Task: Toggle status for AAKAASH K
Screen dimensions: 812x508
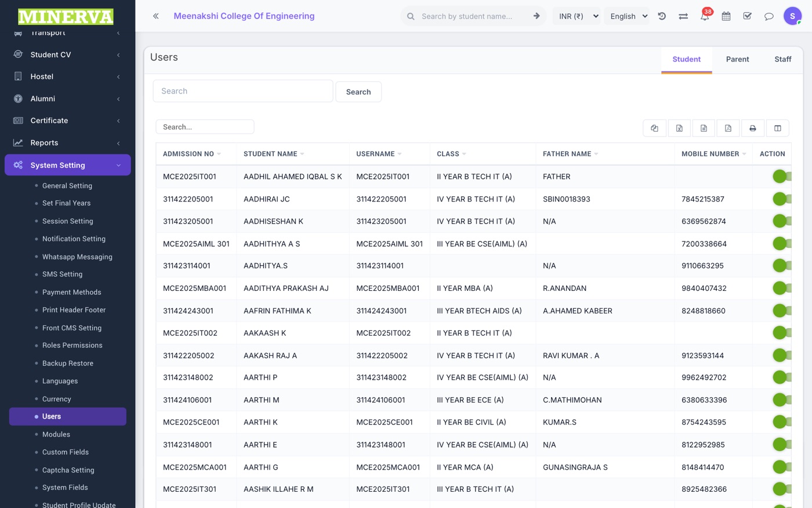Action: [x=782, y=333]
